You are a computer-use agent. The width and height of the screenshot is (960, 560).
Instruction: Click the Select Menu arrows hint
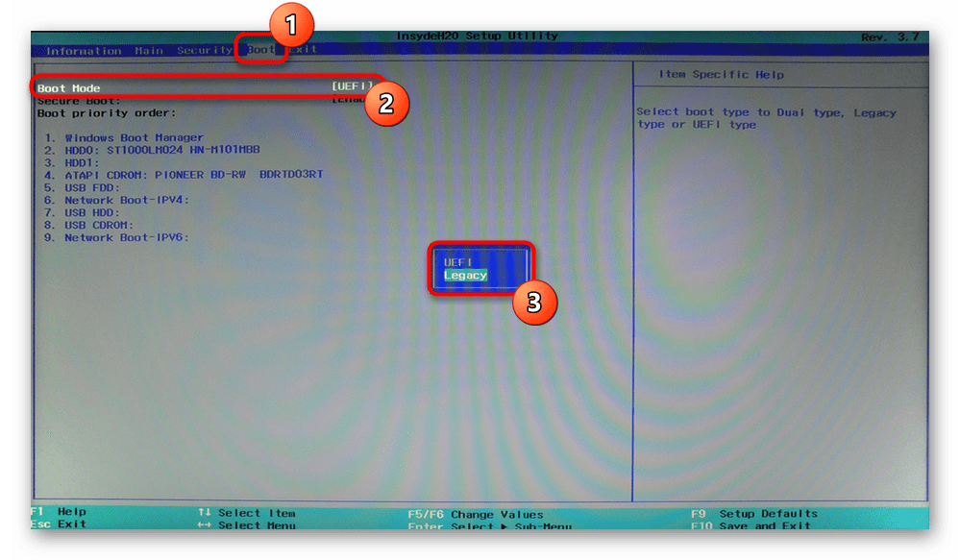[x=247, y=525]
